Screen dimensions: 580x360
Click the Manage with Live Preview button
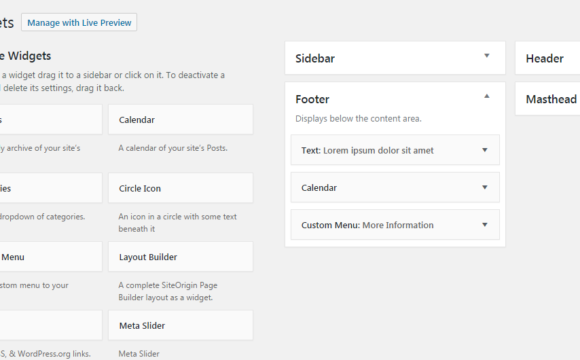pyautogui.click(x=79, y=23)
